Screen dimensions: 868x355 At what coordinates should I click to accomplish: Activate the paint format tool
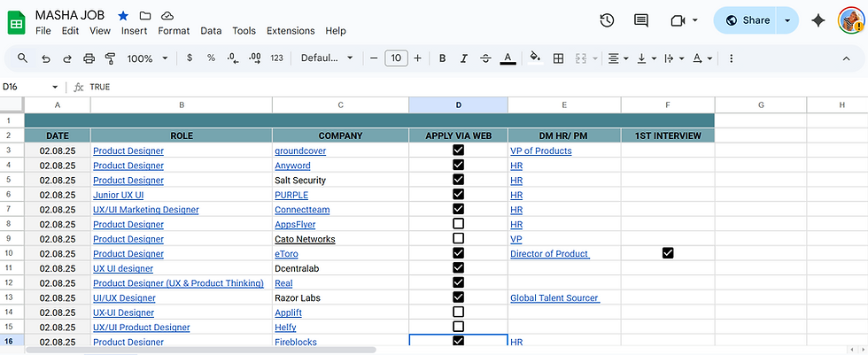110,58
